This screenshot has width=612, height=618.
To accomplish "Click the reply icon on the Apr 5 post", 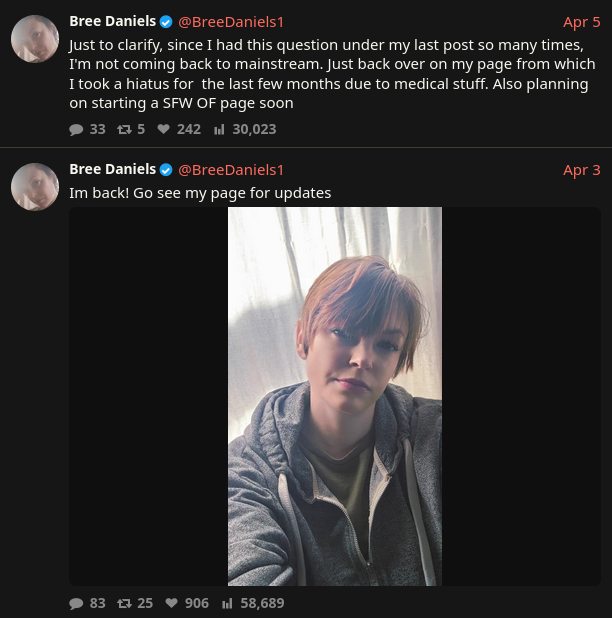I will (77, 129).
